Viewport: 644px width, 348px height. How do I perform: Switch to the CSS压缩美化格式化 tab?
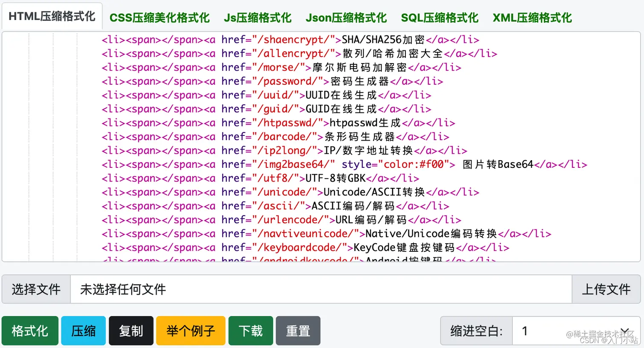pyautogui.click(x=159, y=17)
